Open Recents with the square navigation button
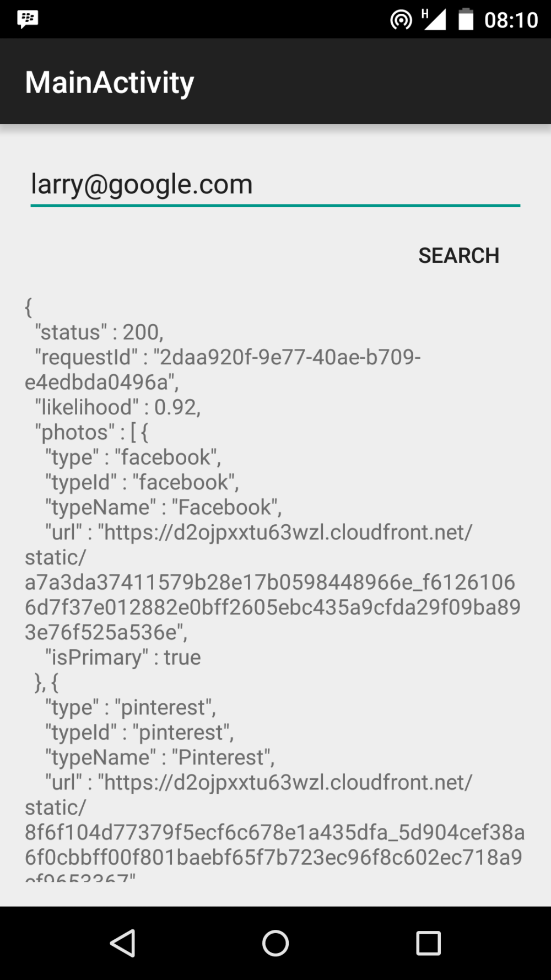 (x=428, y=944)
